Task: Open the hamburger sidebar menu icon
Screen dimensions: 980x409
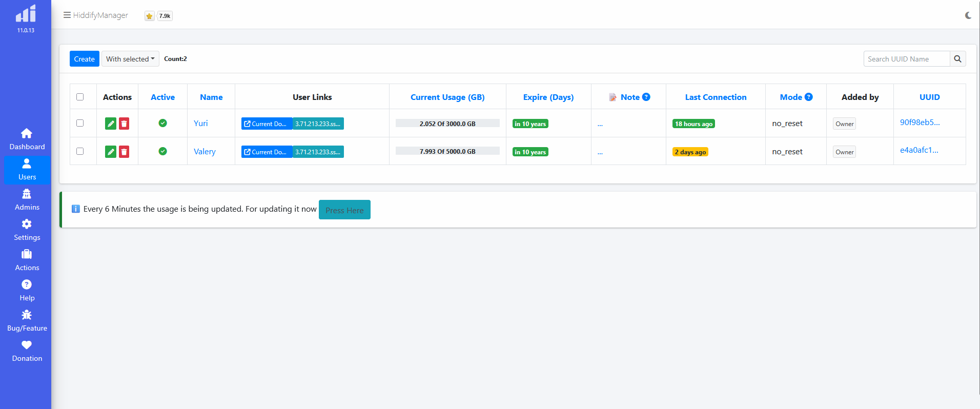Action: point(67,15)
